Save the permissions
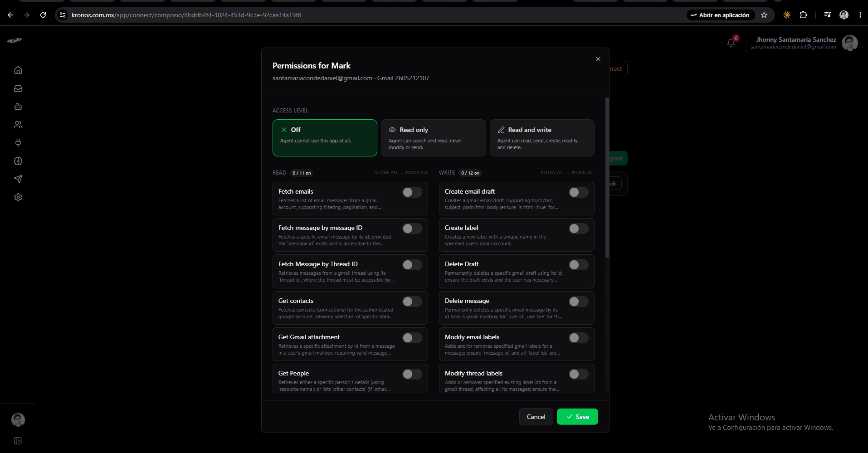This screenshot has width=868, height=453. [x=577, y=417]
